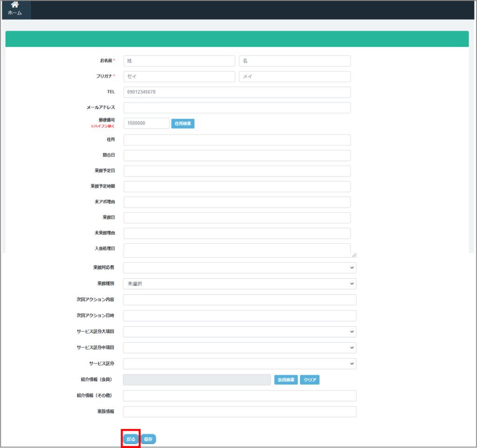Expand the サービス区分中項目 dropdown

tap(239, 348)
